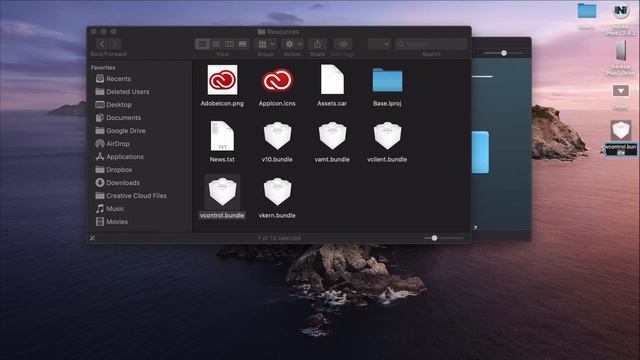The height and width of the screenshot is (360, 640).
Task: Select the installer disk icon with the N logo on the desktop
Action: click(x=620, y=11)
